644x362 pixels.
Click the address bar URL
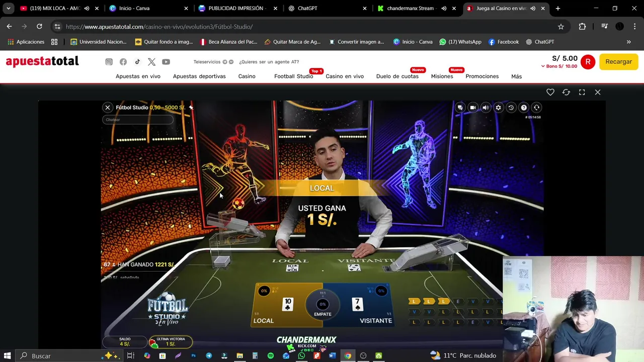coord(159,27)
